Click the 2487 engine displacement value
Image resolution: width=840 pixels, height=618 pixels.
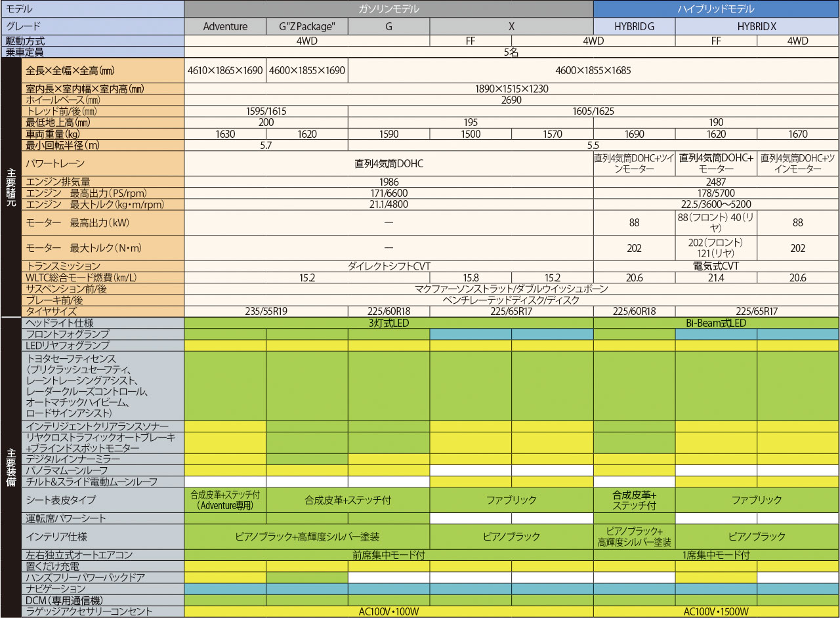click(717, 182)
